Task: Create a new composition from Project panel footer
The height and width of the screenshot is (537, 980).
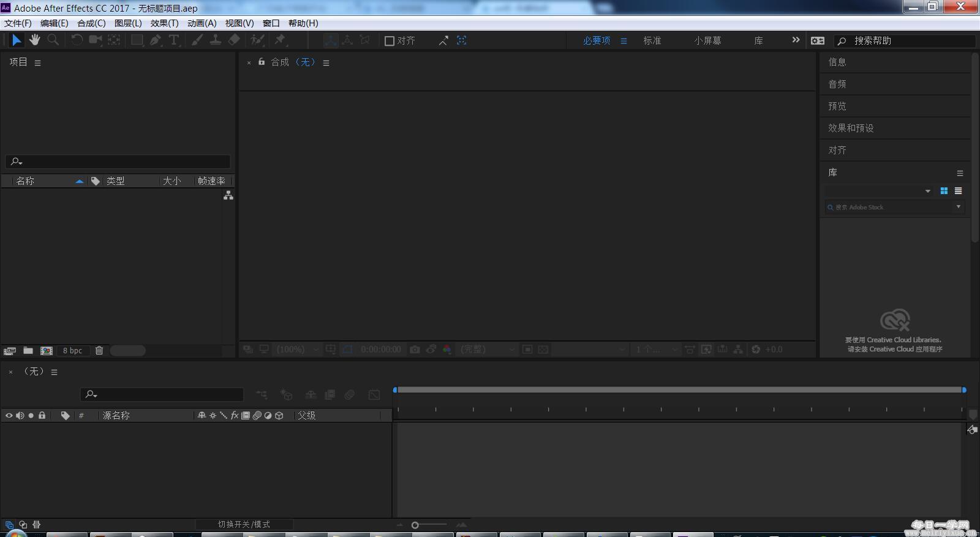Action: [x=47, y=351]
